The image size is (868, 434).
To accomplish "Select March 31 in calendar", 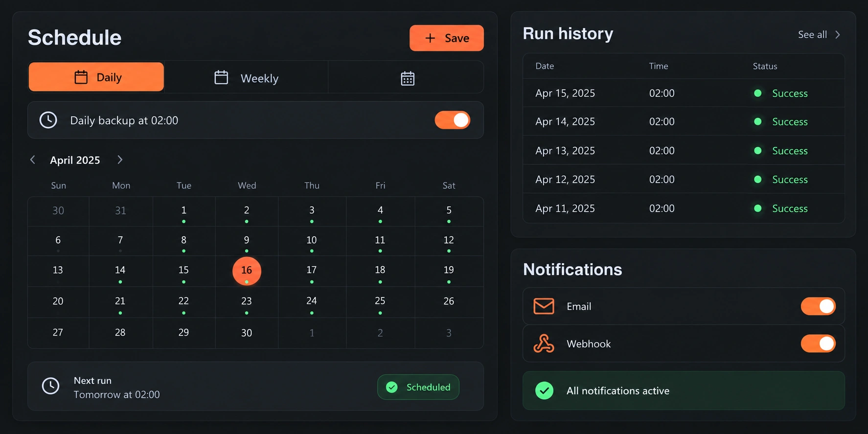I will (120, 211).
